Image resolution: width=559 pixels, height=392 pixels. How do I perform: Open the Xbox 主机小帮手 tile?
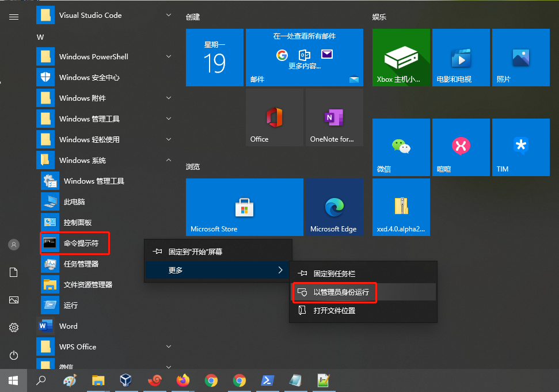pos(401,57)
